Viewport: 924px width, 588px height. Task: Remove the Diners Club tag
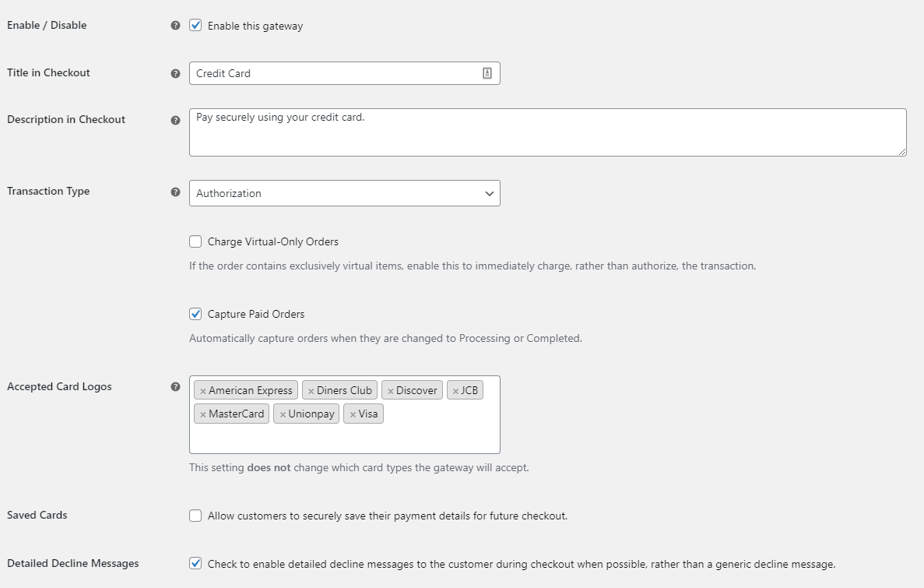tap(311, 391)
